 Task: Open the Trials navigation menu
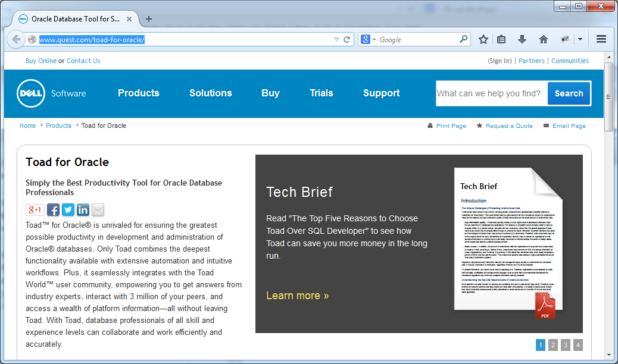(322, 93)
